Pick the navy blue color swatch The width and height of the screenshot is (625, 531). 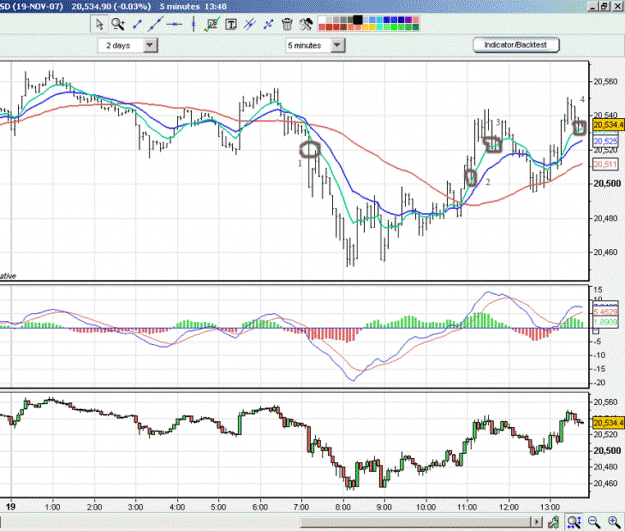click(x=401, y=20)
